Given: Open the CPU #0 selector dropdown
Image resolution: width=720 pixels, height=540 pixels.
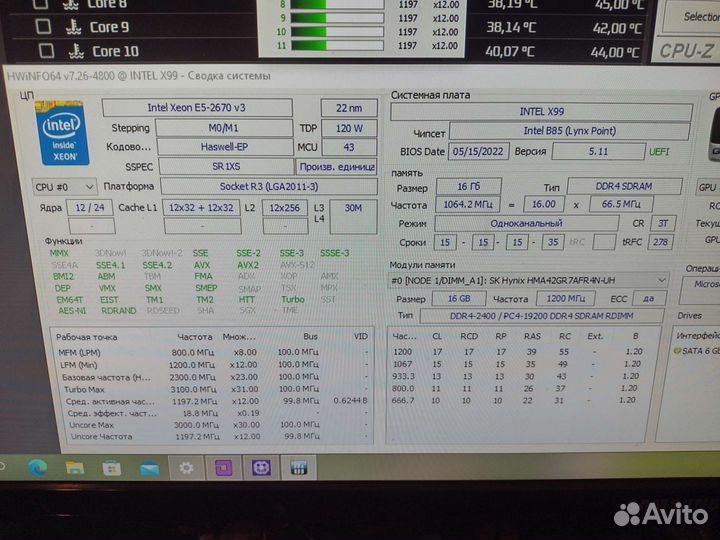Looking at the screenshot, I should (x=64, y=187).
